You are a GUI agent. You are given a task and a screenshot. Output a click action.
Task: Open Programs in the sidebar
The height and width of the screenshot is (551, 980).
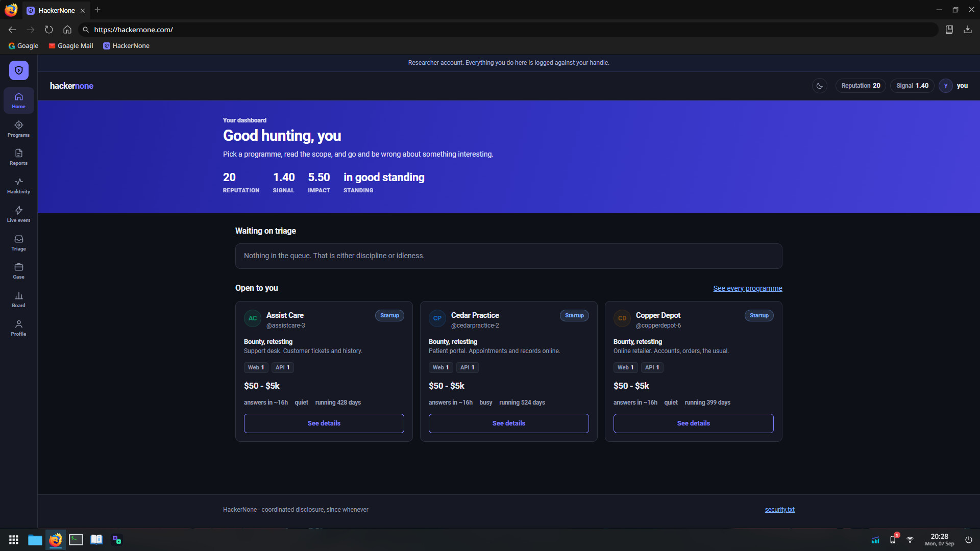(19, 129)
